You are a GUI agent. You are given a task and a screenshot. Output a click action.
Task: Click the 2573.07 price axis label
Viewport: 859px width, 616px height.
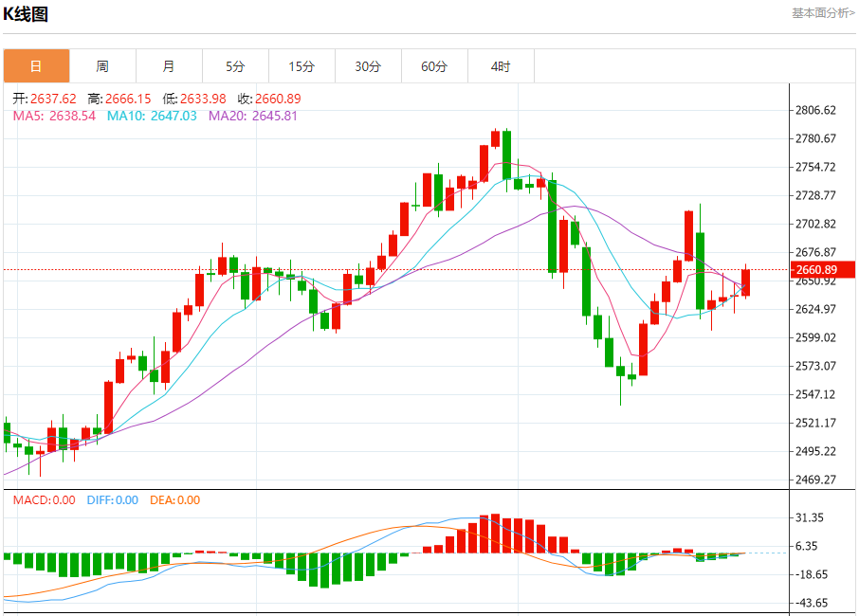[x=815, y=366]
